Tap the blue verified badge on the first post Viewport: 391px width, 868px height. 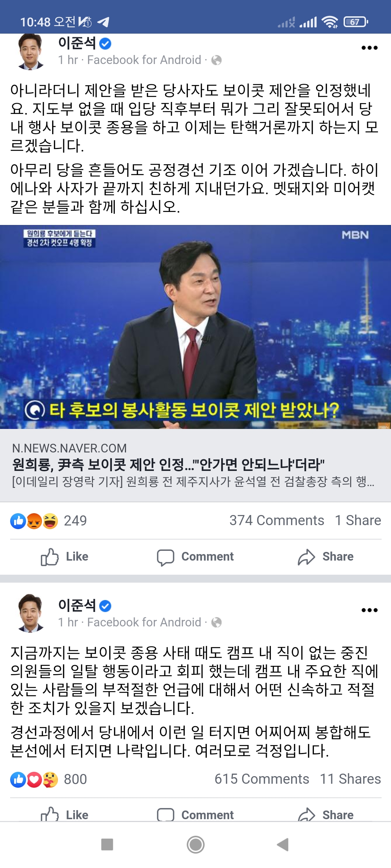(105, 43)
